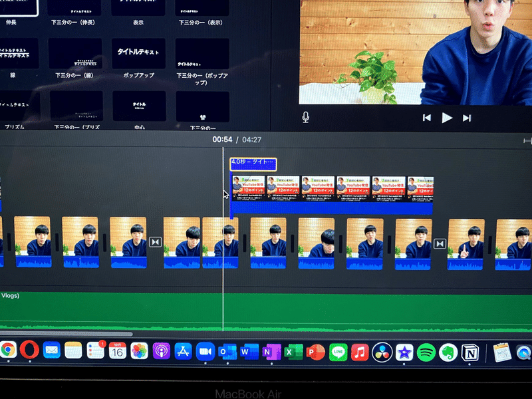Viewport: 532px width, 399px height.
Task: Open PowerPoint from the Dock
Action: point(315,352)
